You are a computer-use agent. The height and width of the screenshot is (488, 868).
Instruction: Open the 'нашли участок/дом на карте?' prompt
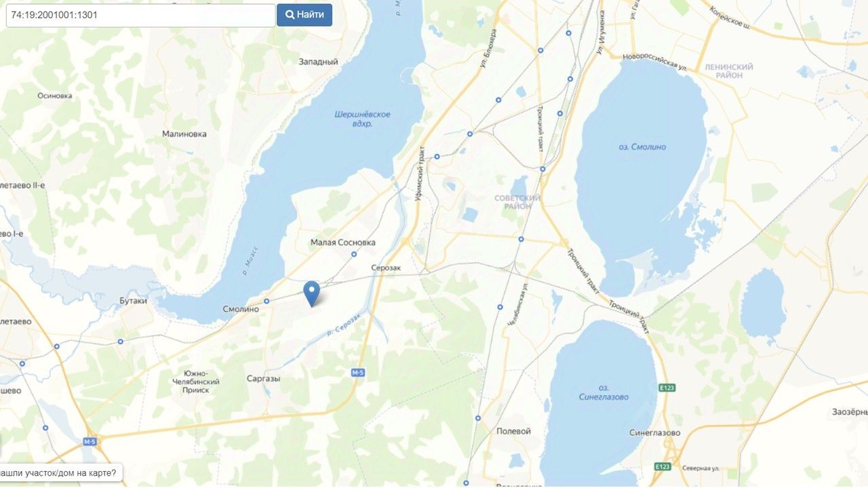pos(60,473)
